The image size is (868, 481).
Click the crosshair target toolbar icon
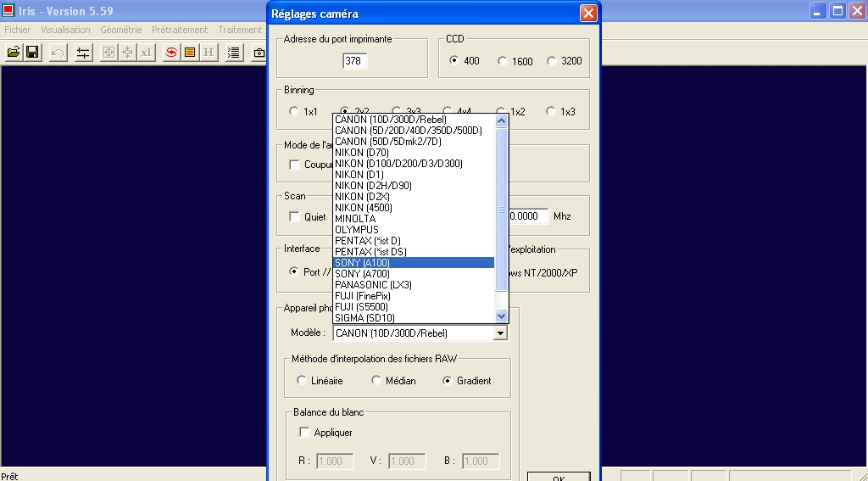(108, 52)
